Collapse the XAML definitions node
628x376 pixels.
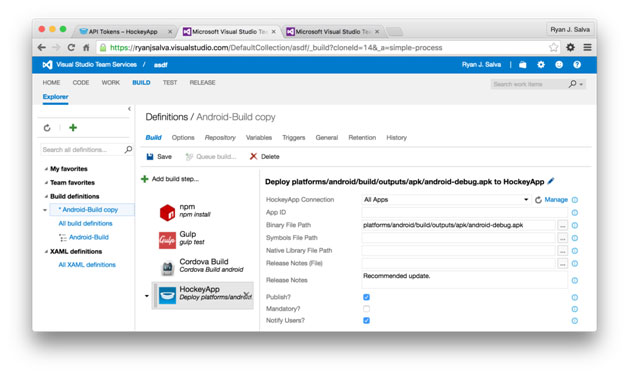46,251
